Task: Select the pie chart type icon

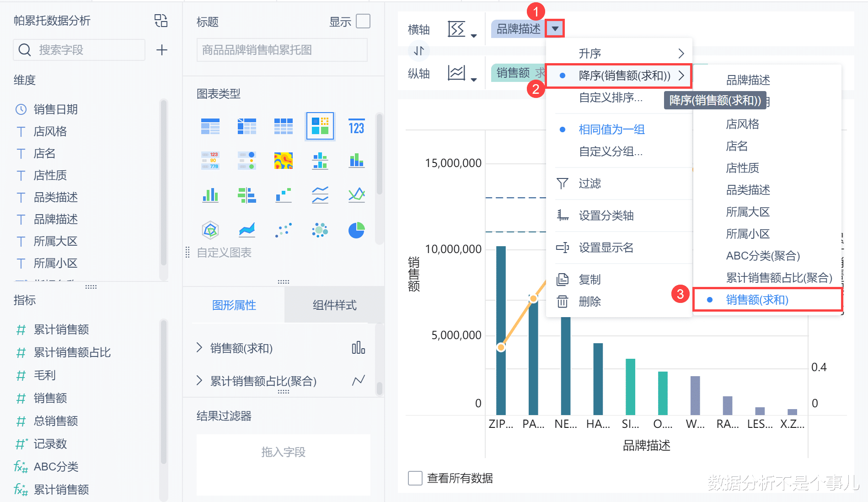Action: 356,230
